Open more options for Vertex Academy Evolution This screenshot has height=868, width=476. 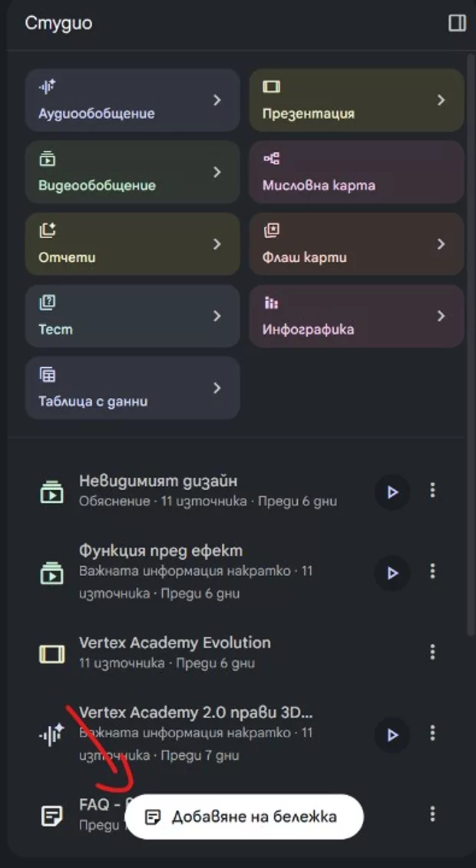433,652
